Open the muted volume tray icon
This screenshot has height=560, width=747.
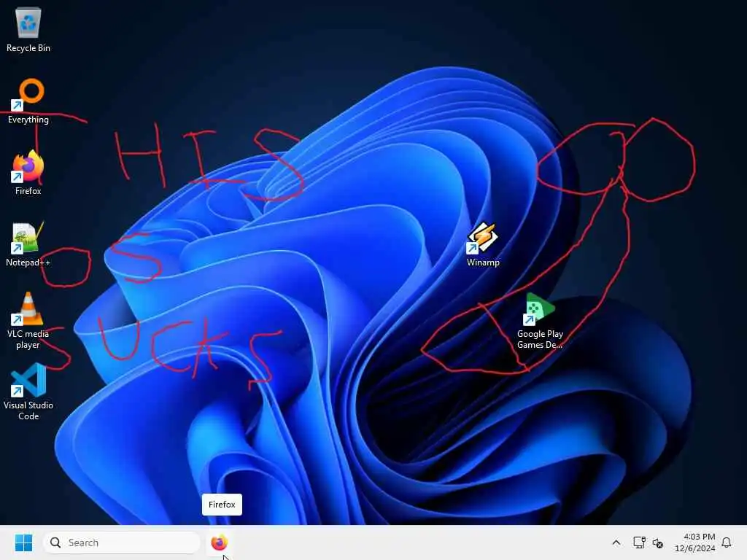658,542
